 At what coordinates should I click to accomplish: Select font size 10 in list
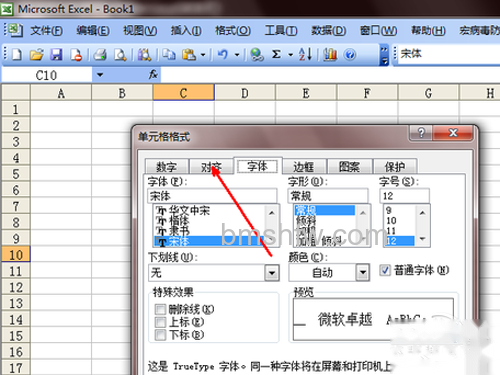(x=391, y=221)
